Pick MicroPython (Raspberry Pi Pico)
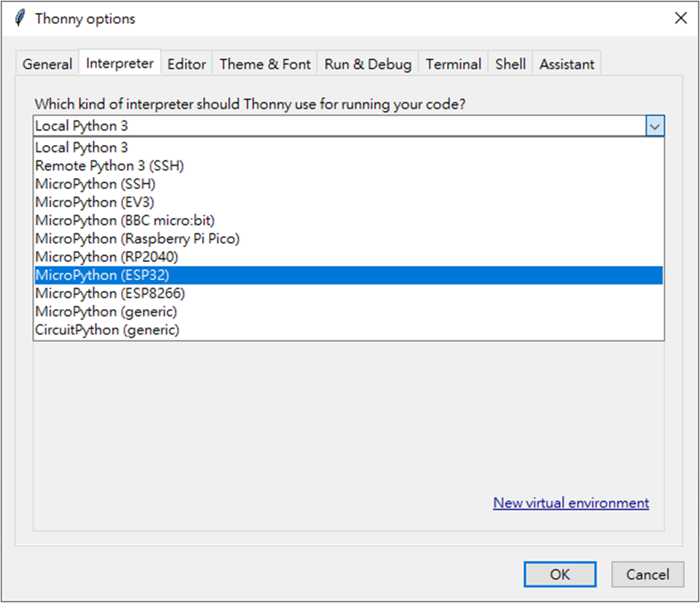Image resolution: width=700 pixels, height=603 pixels. coord(349,238)
